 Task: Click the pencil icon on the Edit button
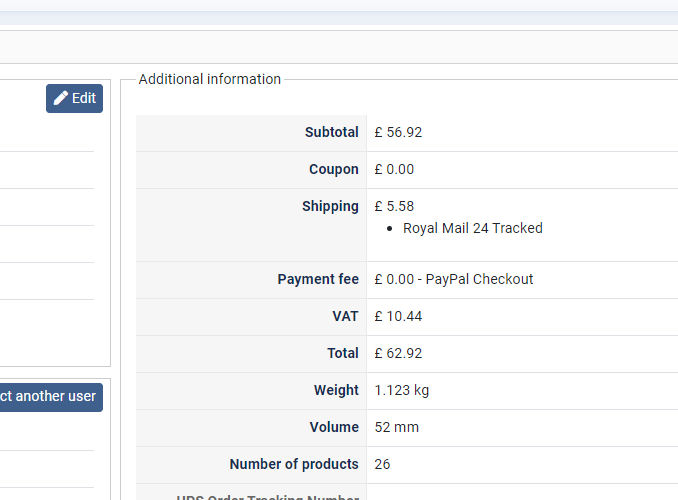(61, 98)
